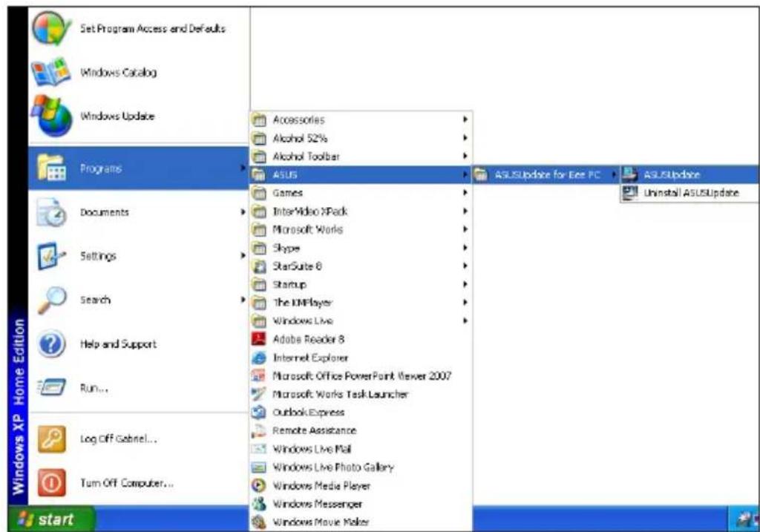The width and height of the screenshot is (760, 532).
Task: Click the Adobe Reader 8 icon
Action: (x=259, y=338)
